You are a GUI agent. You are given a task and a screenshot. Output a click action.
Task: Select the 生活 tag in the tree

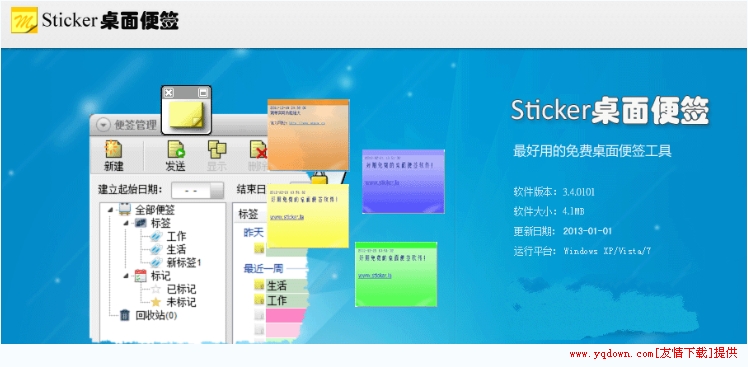[177, 249]
